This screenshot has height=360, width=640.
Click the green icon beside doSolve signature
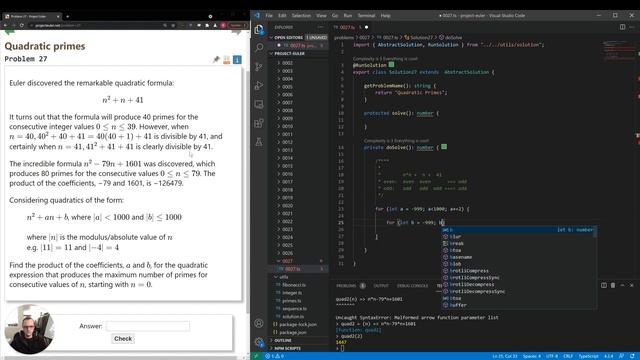tap(444, 147)
